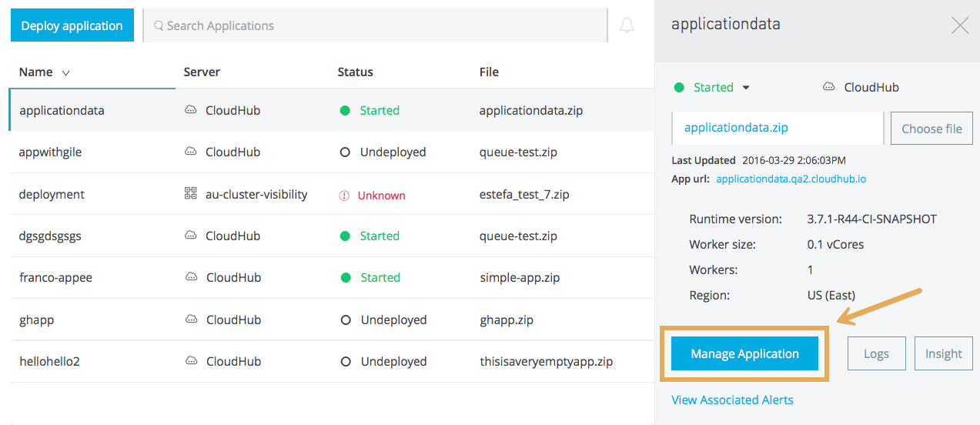Select the appwithgile application name

pos(50,152)
